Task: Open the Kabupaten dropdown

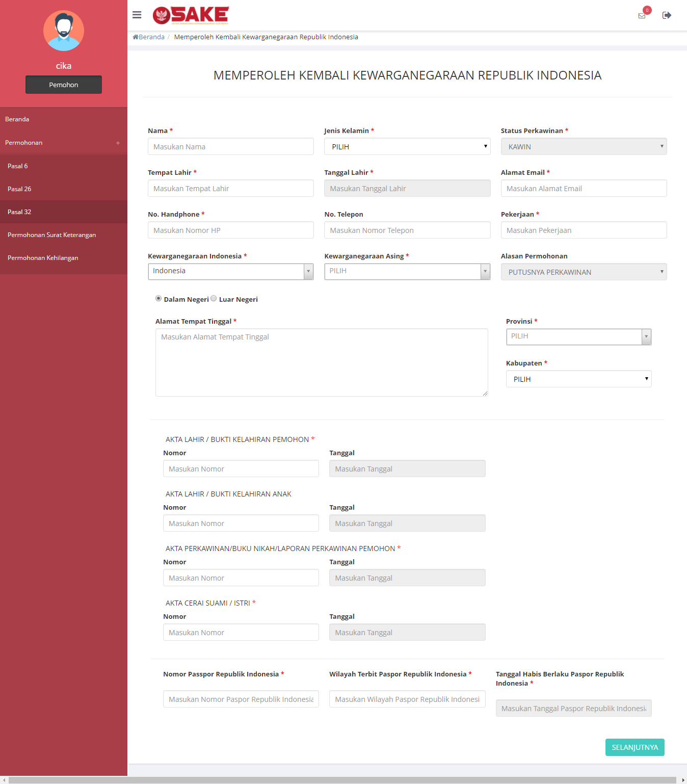Action: [x=578, y=379]
